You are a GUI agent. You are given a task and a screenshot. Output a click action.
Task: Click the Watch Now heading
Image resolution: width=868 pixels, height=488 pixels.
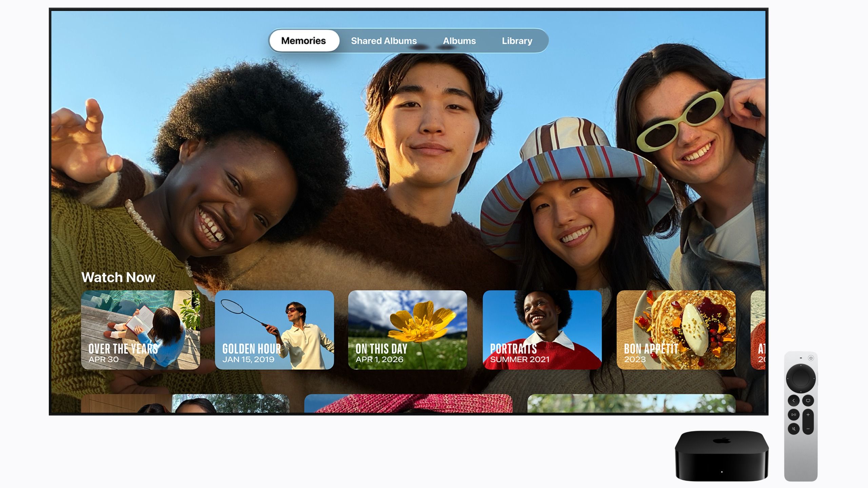point(118,277)
